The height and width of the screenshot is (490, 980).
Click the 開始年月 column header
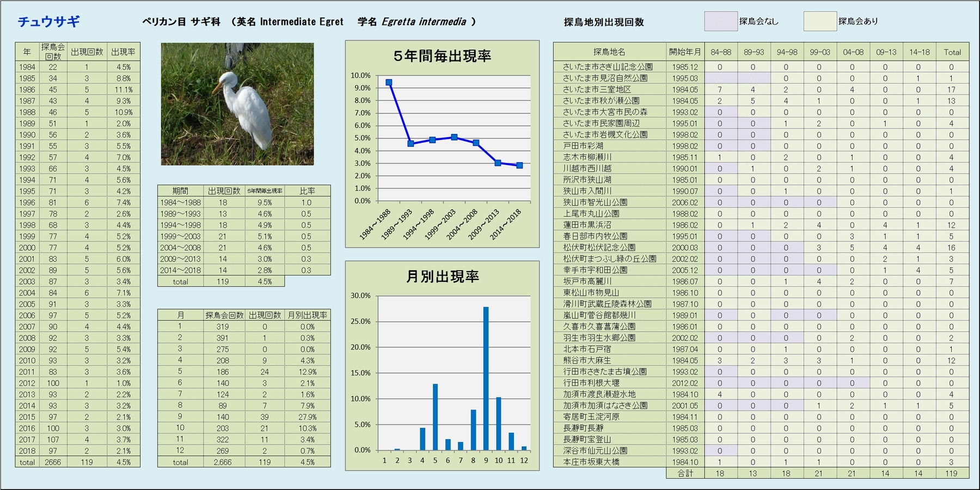[x=685, y=52]
